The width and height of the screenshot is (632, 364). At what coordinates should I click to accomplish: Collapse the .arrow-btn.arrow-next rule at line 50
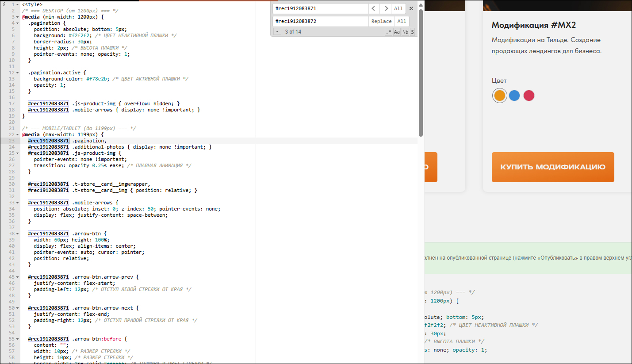[17, 308]
